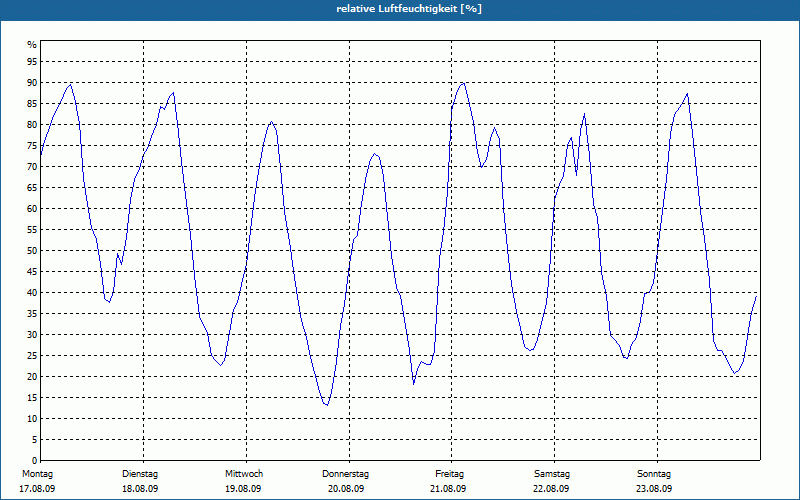
Task: Select the y-axis tick '45'
Action: coord(32,271)
